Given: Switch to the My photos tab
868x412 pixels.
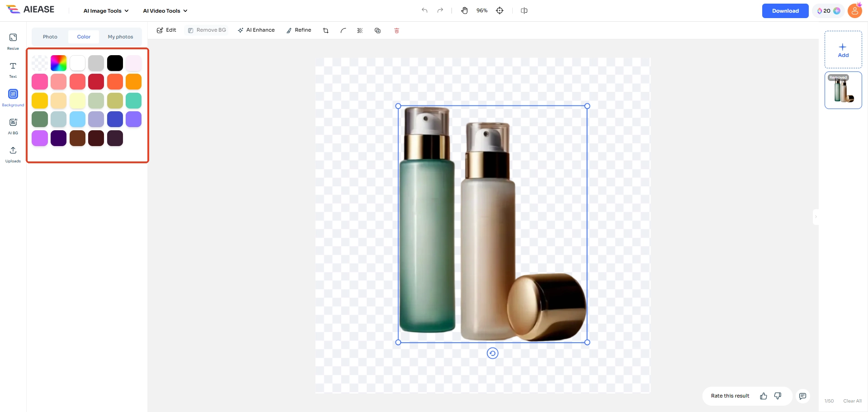Looking at the screenshot, I should click(x=120, y=37).
